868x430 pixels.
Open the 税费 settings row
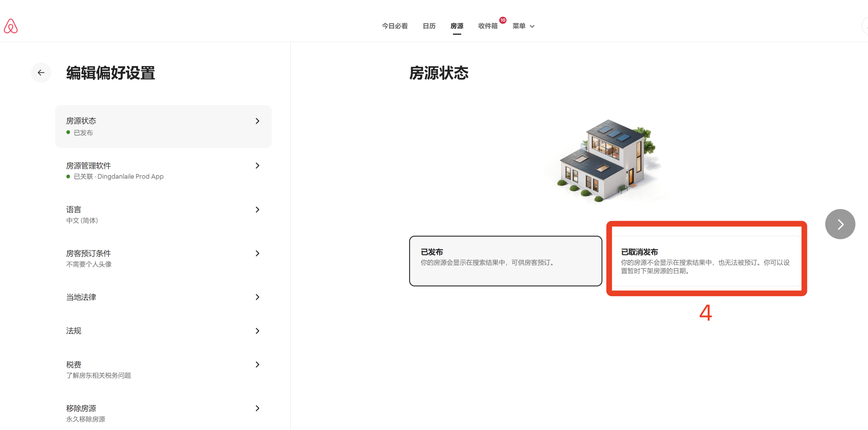point(164,369)
